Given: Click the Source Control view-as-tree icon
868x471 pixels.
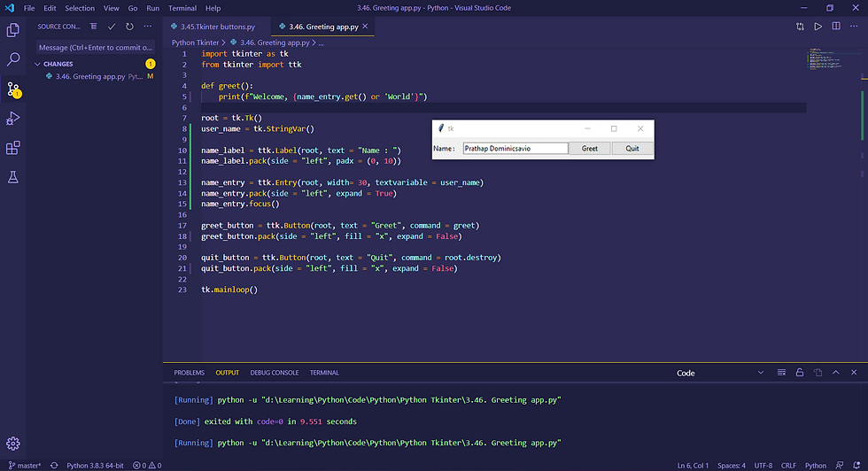Looking at the screenshot, I should pyautogui.click(x=94, y=27).
